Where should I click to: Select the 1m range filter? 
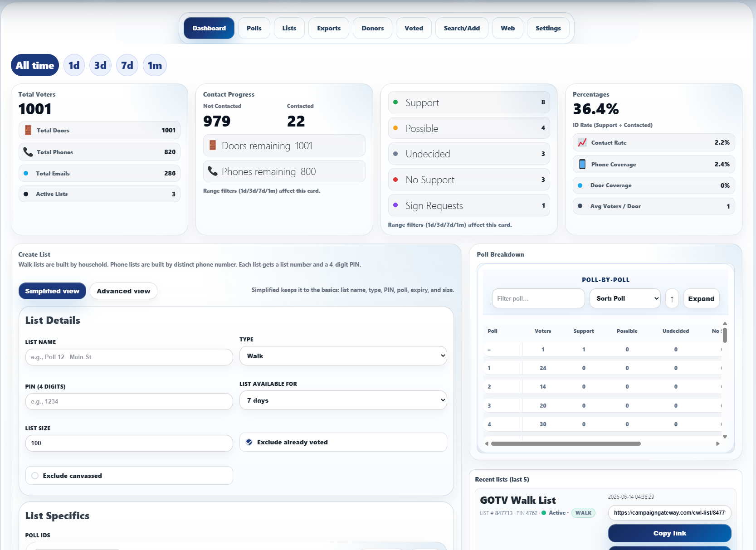155,65
